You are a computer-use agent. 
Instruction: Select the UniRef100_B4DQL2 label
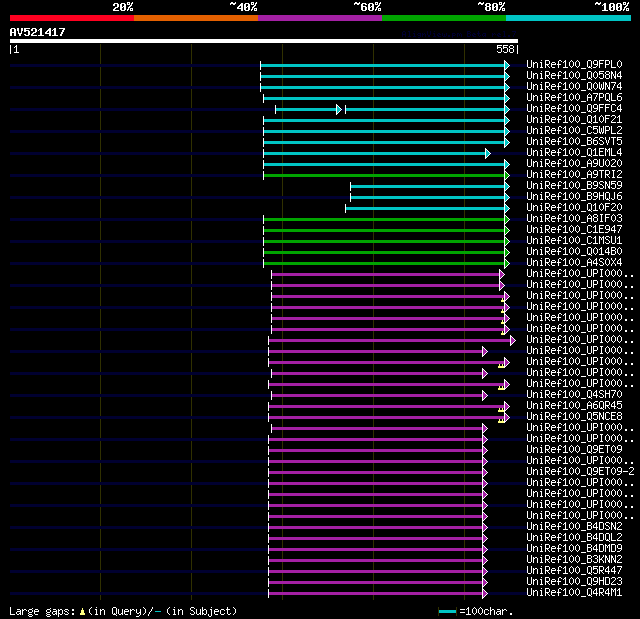(574, 538)
